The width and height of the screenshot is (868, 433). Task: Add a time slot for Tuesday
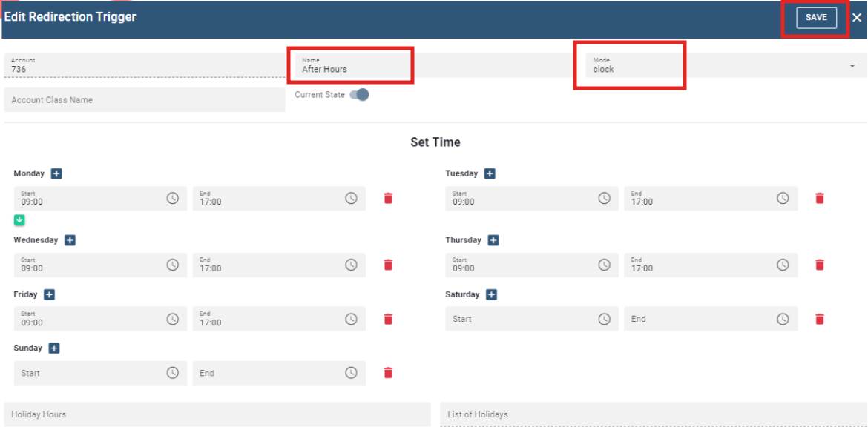[x=490, y=173]
